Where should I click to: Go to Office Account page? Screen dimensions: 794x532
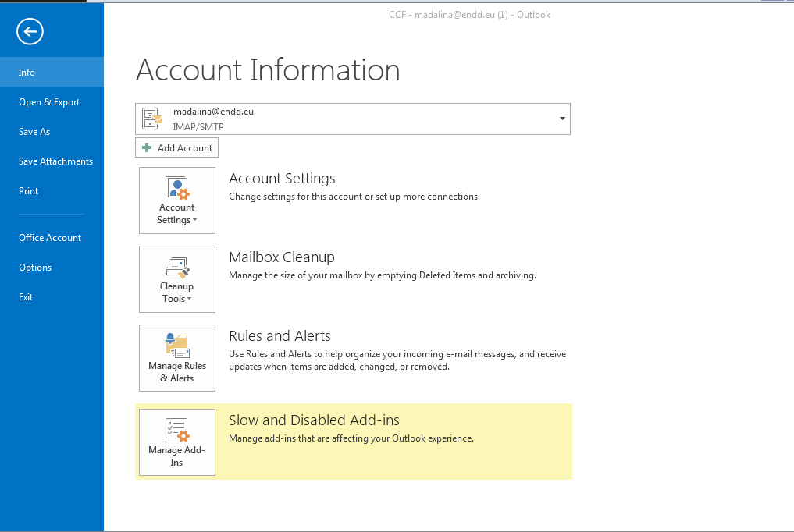[50, 238]
